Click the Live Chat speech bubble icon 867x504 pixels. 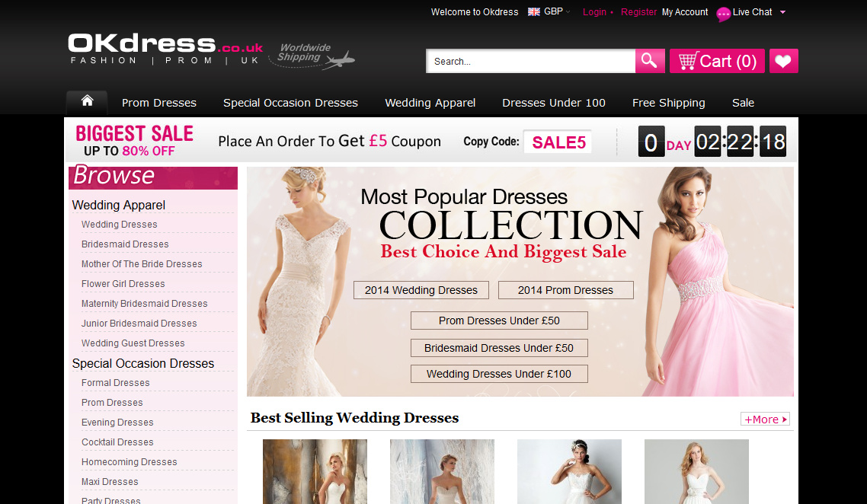point(723,14)
